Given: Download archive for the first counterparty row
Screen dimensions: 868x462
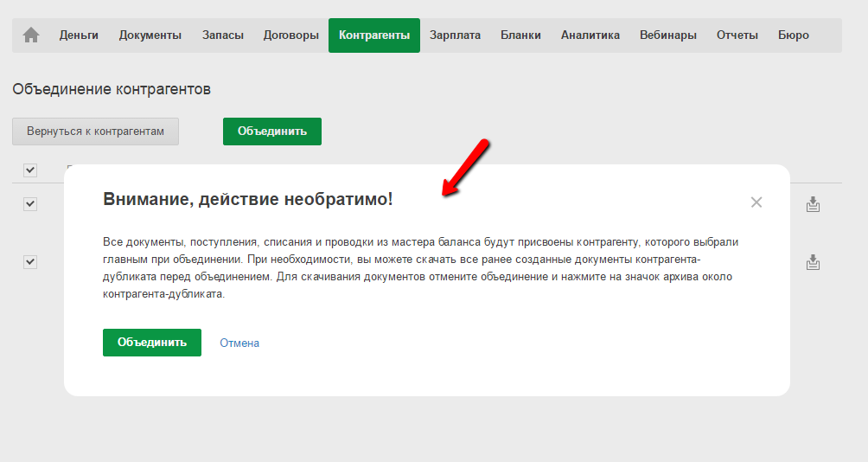Looking at the screenshot, I should pos(813,204).
